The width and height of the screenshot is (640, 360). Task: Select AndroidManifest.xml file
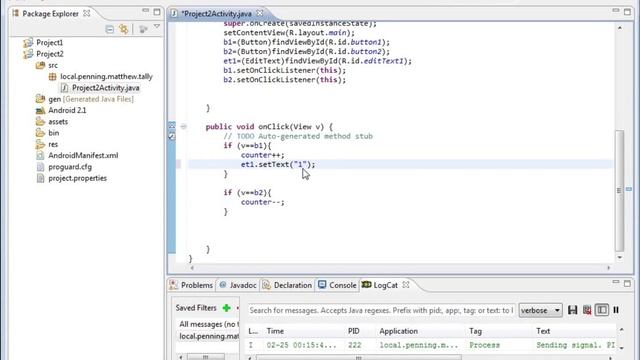coord(83,156)
